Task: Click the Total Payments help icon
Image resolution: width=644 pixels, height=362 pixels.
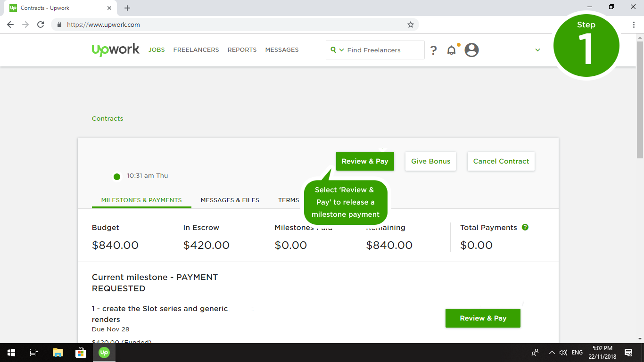Action: click(x=525, y=227)
